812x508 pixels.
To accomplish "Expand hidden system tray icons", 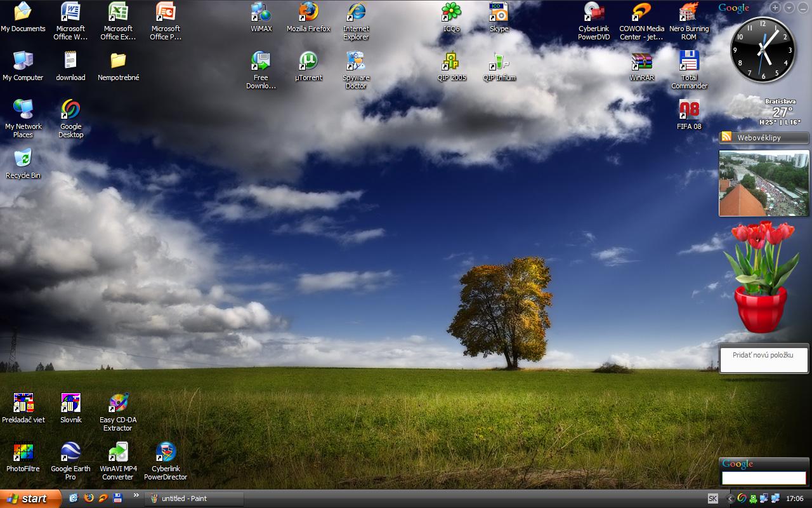I will click(x=730, y=498).
